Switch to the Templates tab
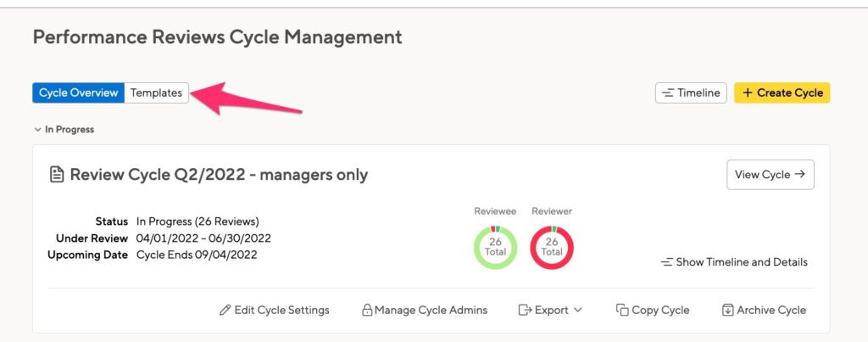The height and width of the screenshot is (342, 868). (156, 93)
